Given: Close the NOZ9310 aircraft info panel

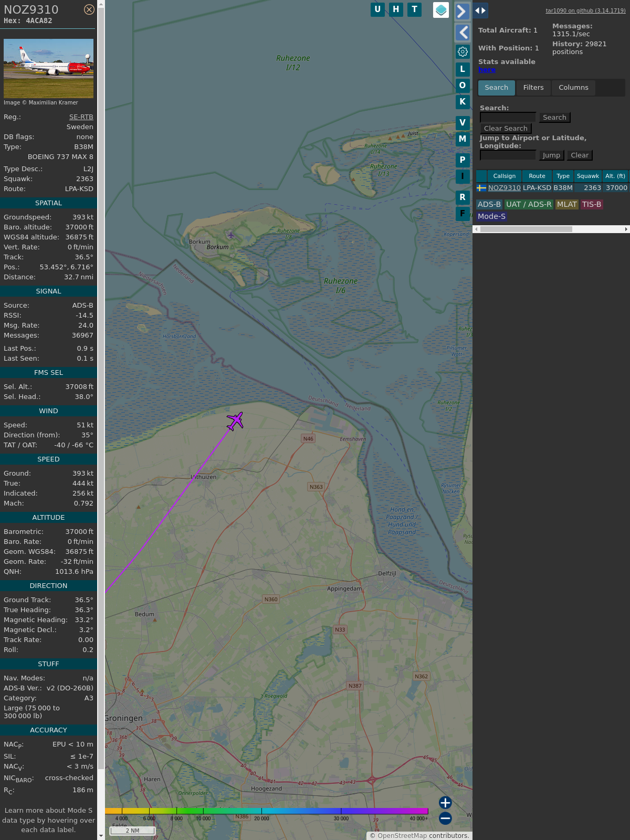Looking at the screenshot, I should point(89,9).
